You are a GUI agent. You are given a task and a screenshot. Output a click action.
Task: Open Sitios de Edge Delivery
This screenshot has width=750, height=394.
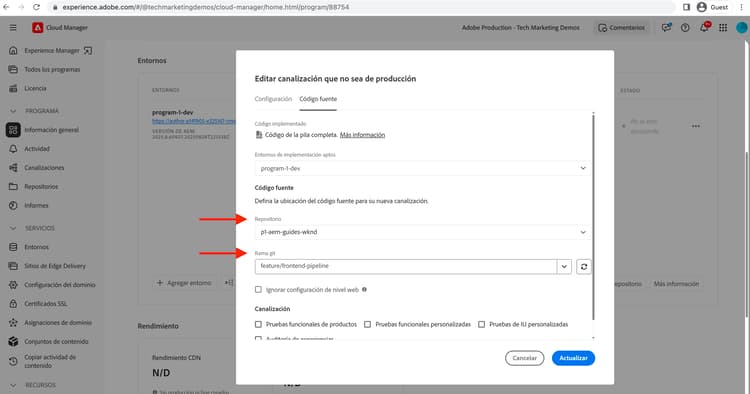point(55,266)
